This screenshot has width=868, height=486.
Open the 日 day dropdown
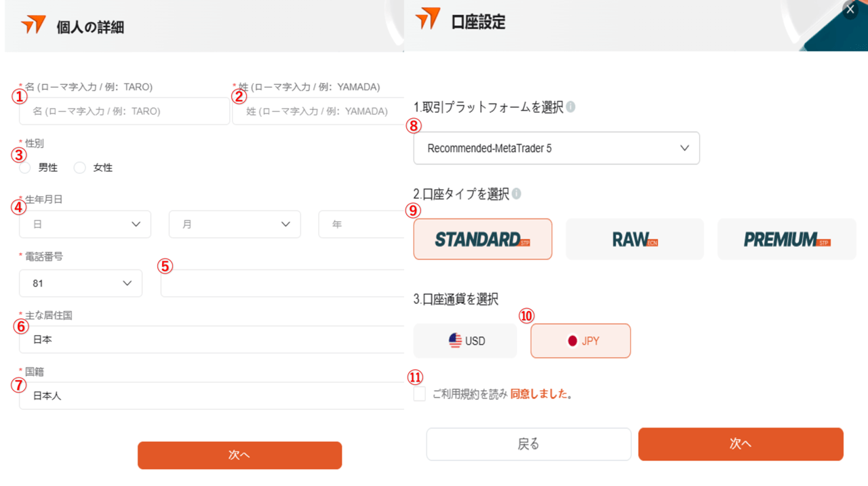tap(85, 224)
